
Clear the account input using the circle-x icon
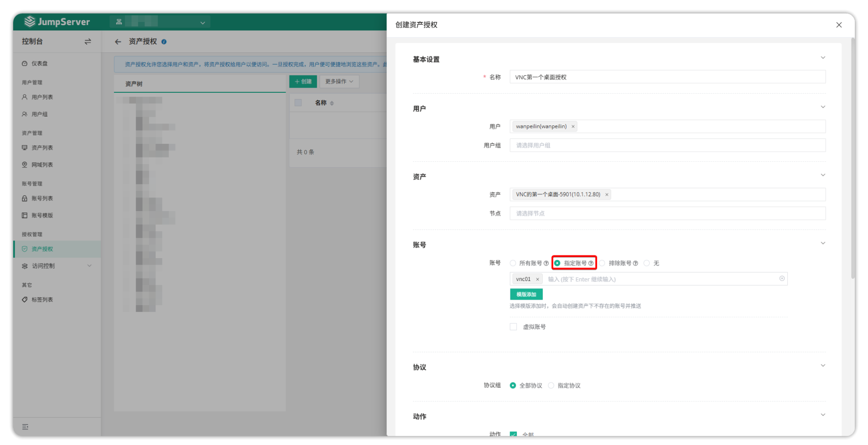pyautogui.click(x=782, y=279)
